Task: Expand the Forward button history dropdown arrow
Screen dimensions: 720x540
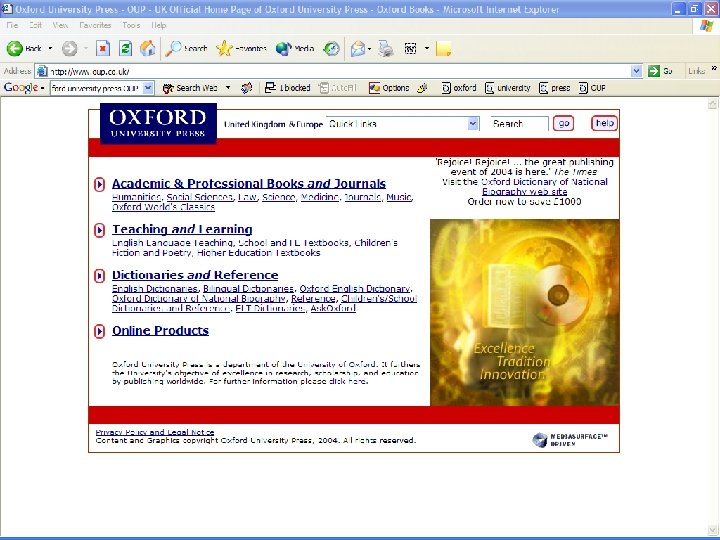Action: click(x=86, y=48)
